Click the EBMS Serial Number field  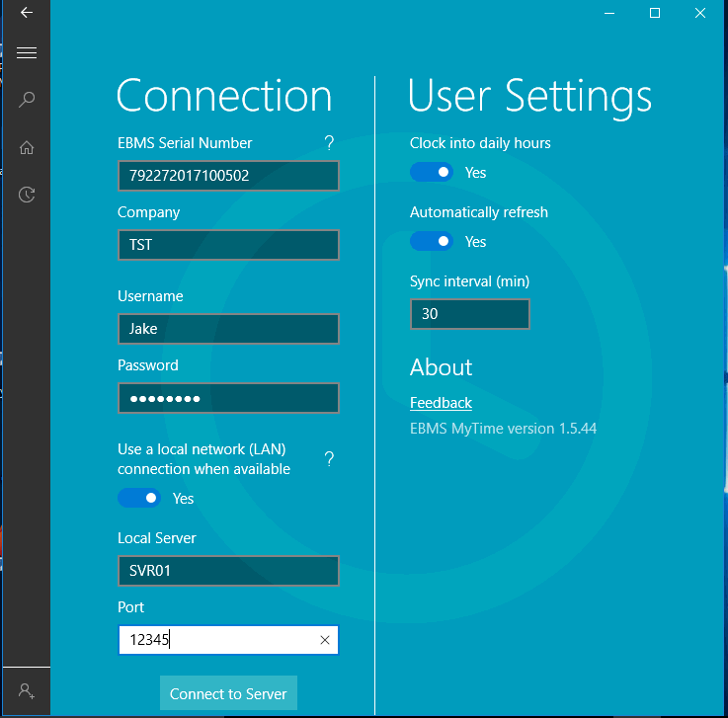pyautogui.click(x=228, y=176)
